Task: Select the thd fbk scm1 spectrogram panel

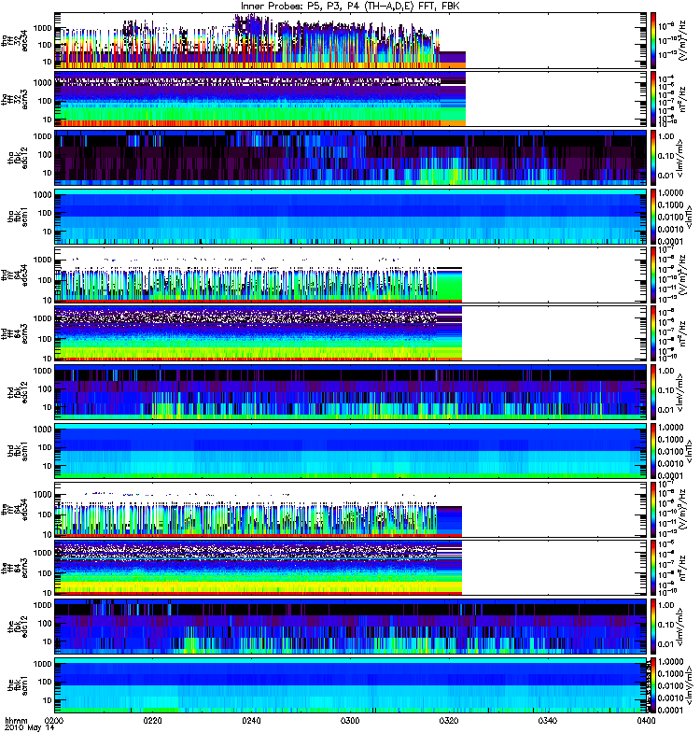Action: click(x=351, y=451)
